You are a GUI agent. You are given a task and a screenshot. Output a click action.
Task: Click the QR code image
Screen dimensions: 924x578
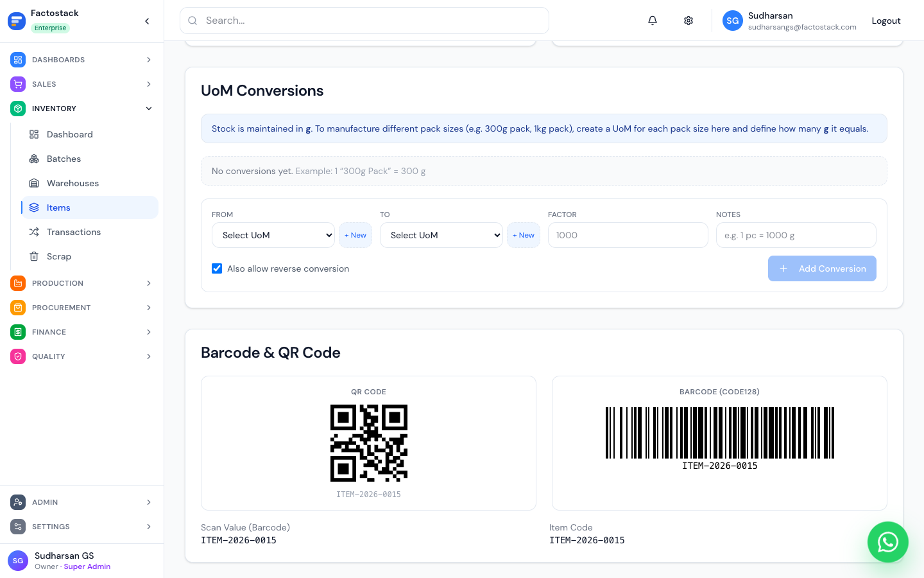369,443
